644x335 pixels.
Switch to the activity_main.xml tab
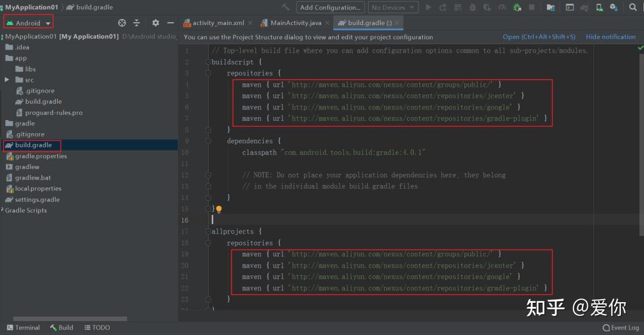point(214,23)
